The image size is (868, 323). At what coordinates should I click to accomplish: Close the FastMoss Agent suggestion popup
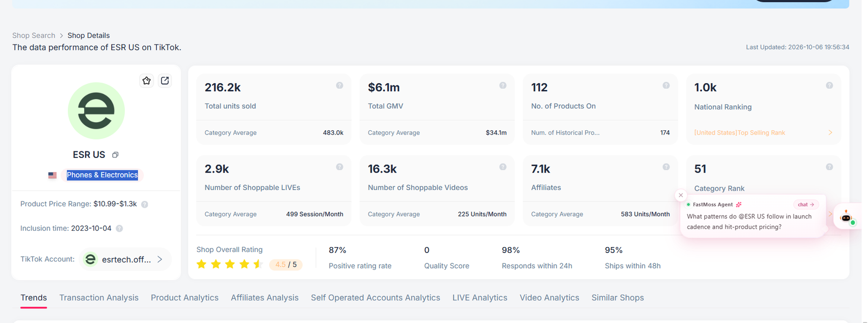point(681,195)
